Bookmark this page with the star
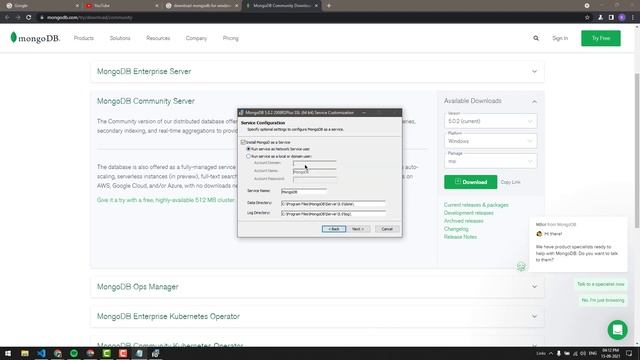Image resolution: width=640 pixels, height=360 pixels. 587,18
